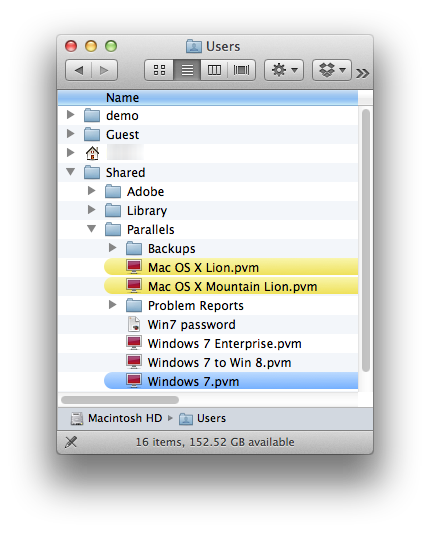Switch to column view

[214, 70]
